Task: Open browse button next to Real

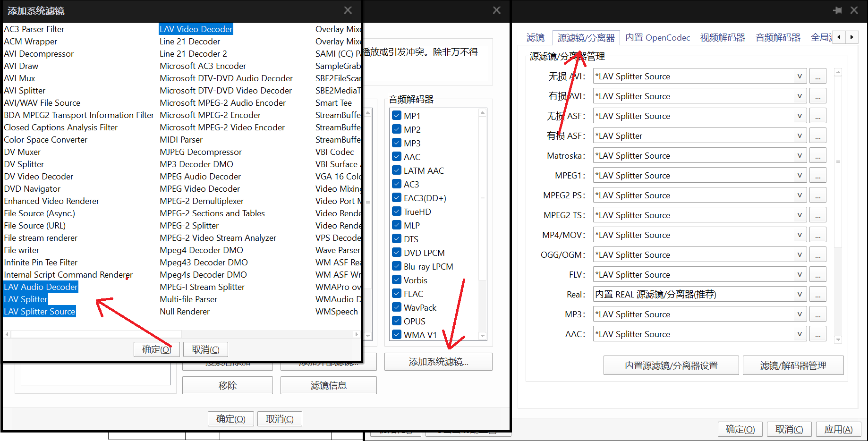Action: tap(817, 295)
